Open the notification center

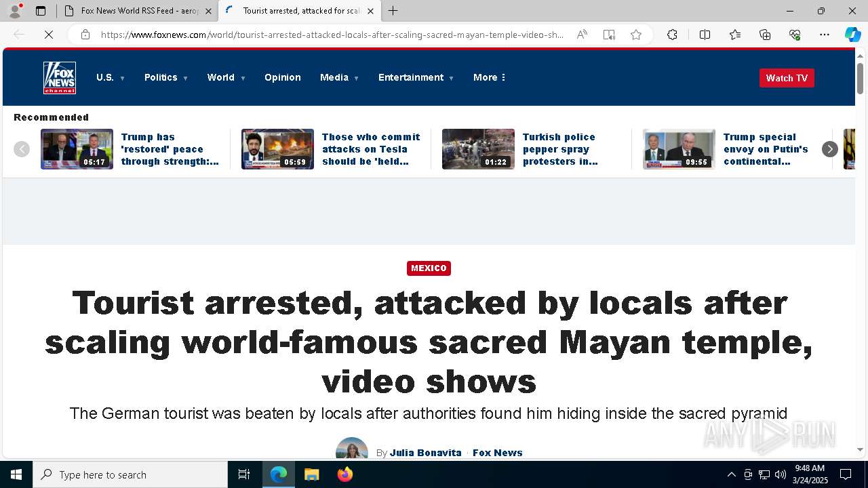pos(846,474)
